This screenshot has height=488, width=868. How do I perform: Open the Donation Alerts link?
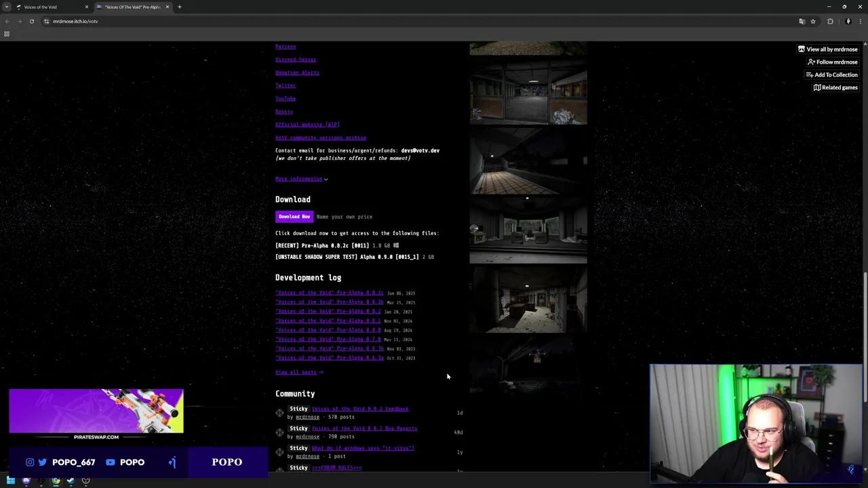click(297, 73)
